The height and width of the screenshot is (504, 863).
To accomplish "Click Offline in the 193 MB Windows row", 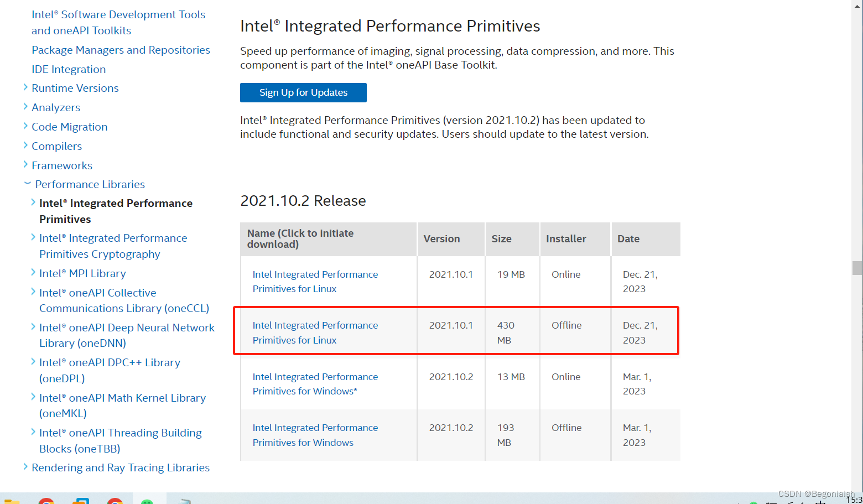I will 566,428.
